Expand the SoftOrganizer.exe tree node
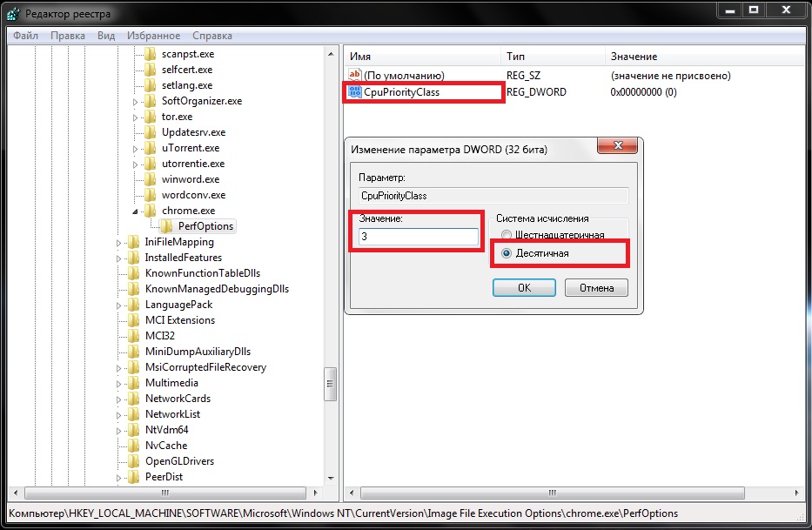This screenshot has width=812, height=530. tap(135, 101)
